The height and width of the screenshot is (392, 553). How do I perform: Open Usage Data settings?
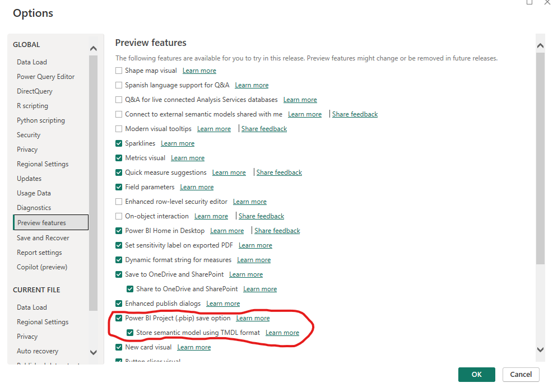click(34, 193)
